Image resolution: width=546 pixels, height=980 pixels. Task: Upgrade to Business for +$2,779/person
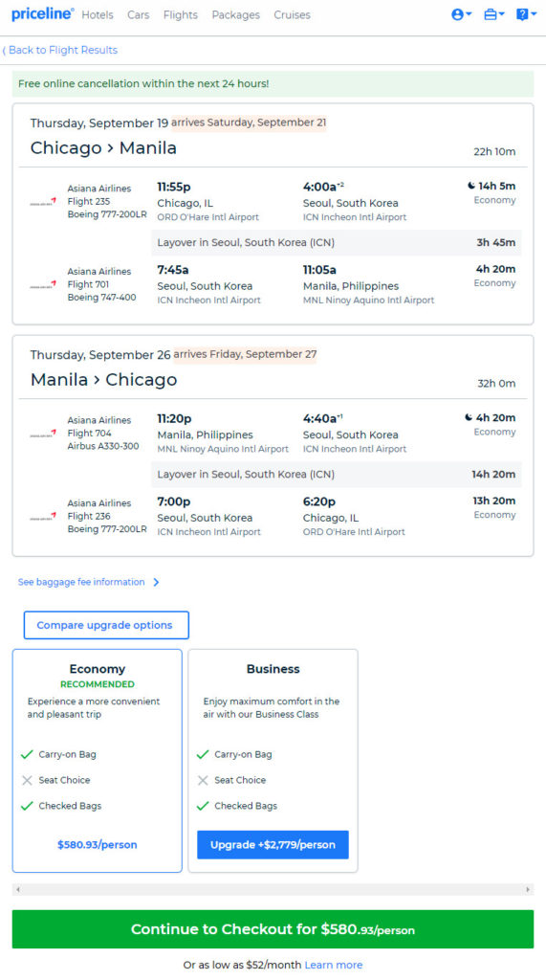tap(273, 844)
